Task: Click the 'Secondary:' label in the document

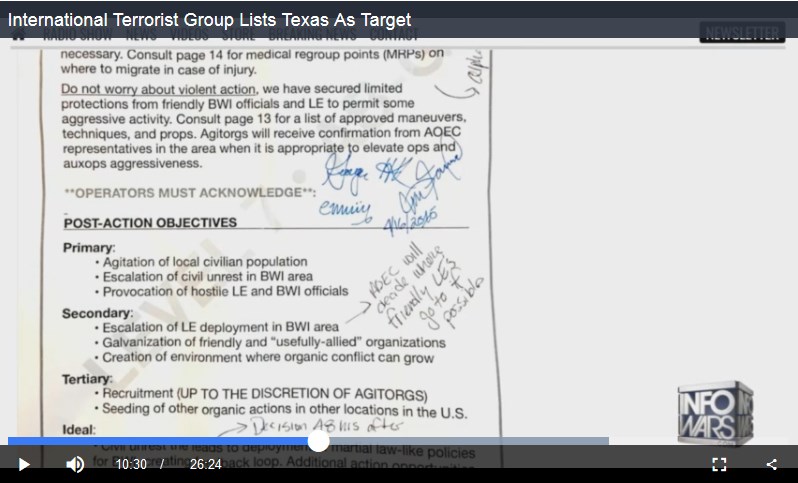Action: [97, 313]
